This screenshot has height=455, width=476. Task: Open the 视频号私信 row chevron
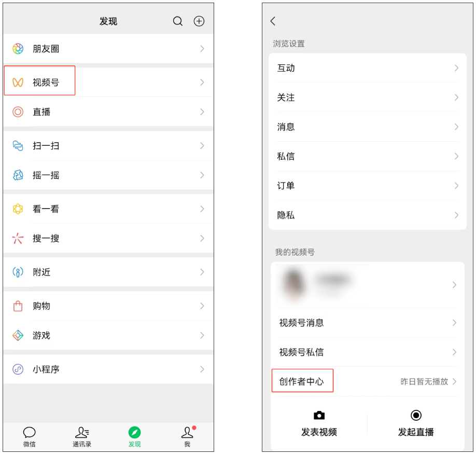pos(454,352)
